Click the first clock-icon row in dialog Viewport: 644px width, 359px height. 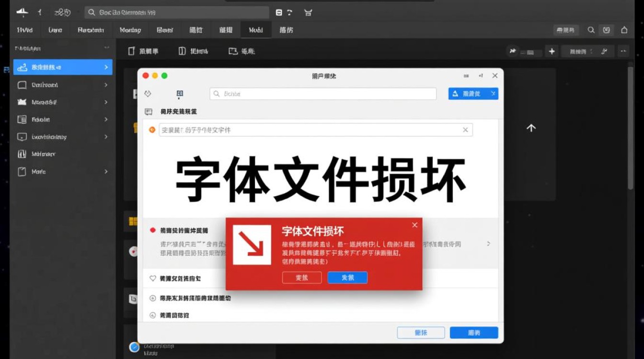321,298
